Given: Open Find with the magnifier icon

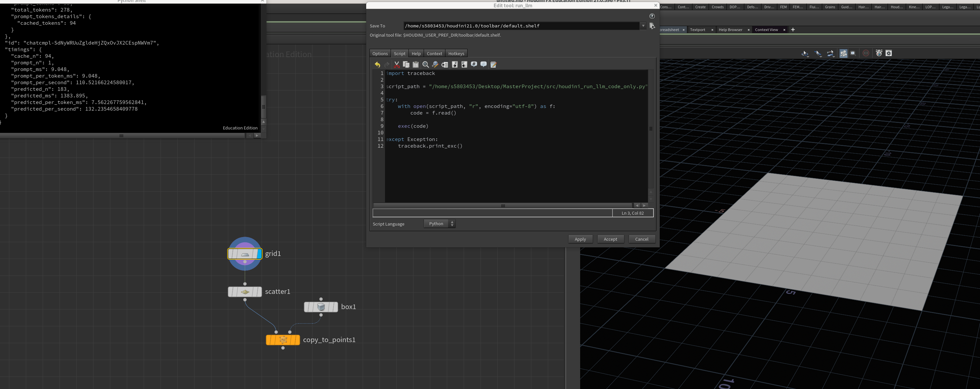Looking at the screenshot, I should 426,65.
